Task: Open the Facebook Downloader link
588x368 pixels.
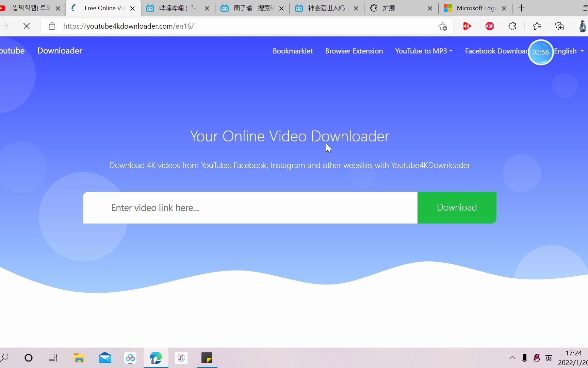Action: point(496,51)
